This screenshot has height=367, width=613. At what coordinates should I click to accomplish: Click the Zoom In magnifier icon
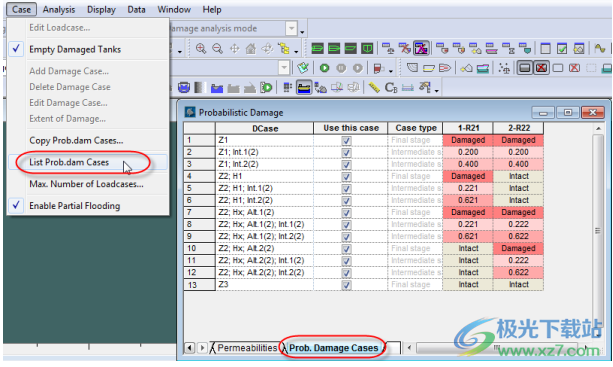[201, 48]
